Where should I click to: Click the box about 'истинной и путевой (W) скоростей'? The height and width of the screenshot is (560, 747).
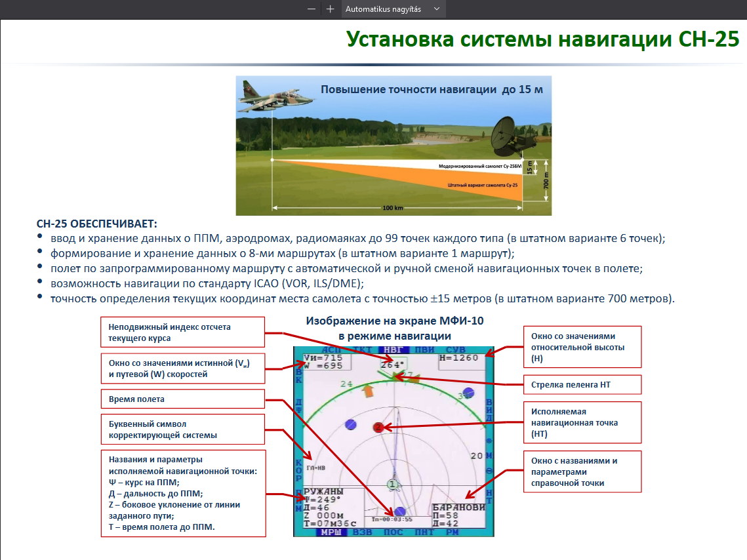pos(183,369)
